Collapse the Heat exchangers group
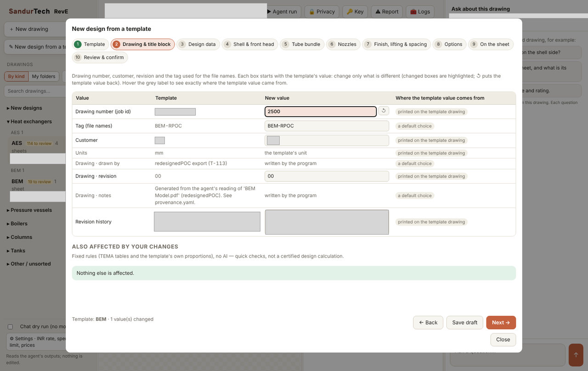 [x=29, y=122]
